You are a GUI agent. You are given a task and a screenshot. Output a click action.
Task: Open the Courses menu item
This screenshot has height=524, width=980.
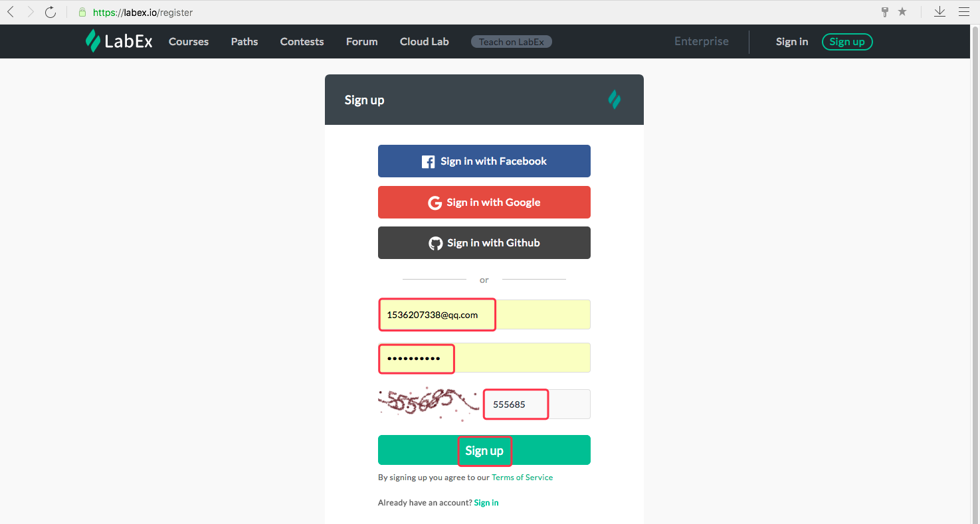click(x=189, y=41)
